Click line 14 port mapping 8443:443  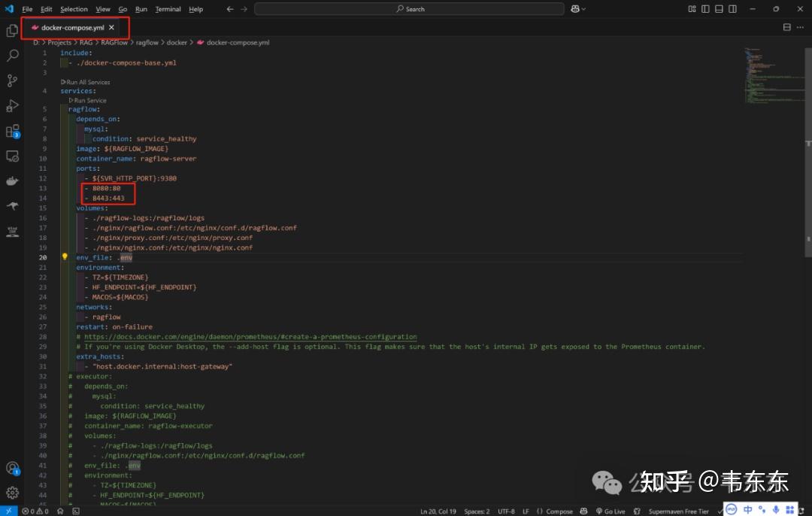(108, 198)
